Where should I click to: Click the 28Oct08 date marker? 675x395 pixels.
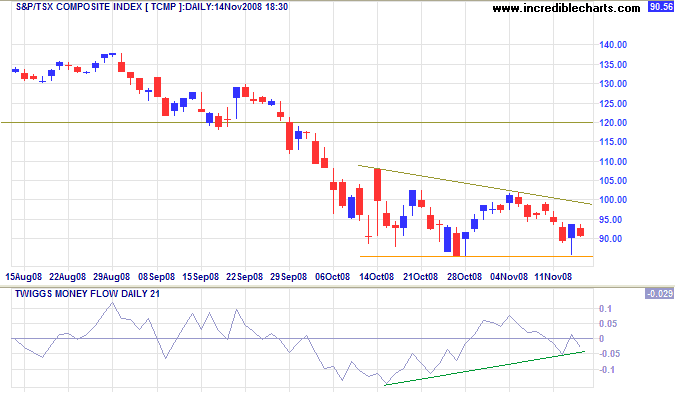(464, 277)
